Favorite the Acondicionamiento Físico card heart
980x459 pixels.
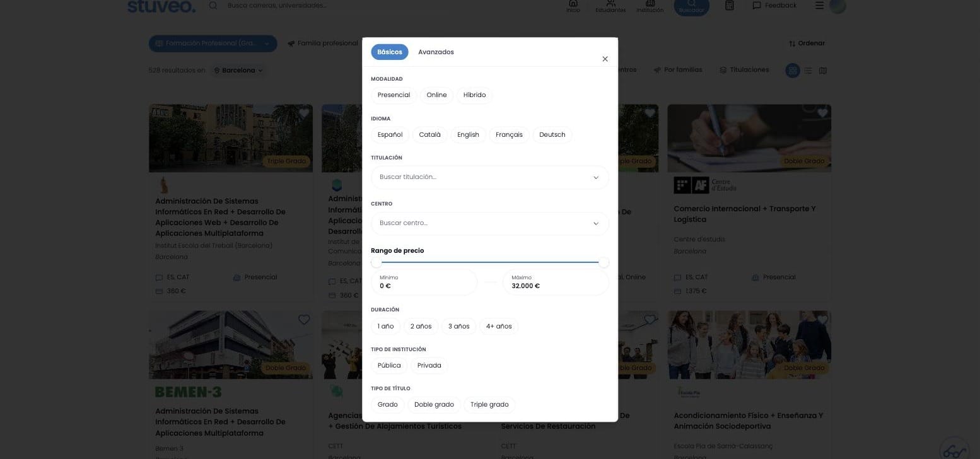[x=822, y=320]
